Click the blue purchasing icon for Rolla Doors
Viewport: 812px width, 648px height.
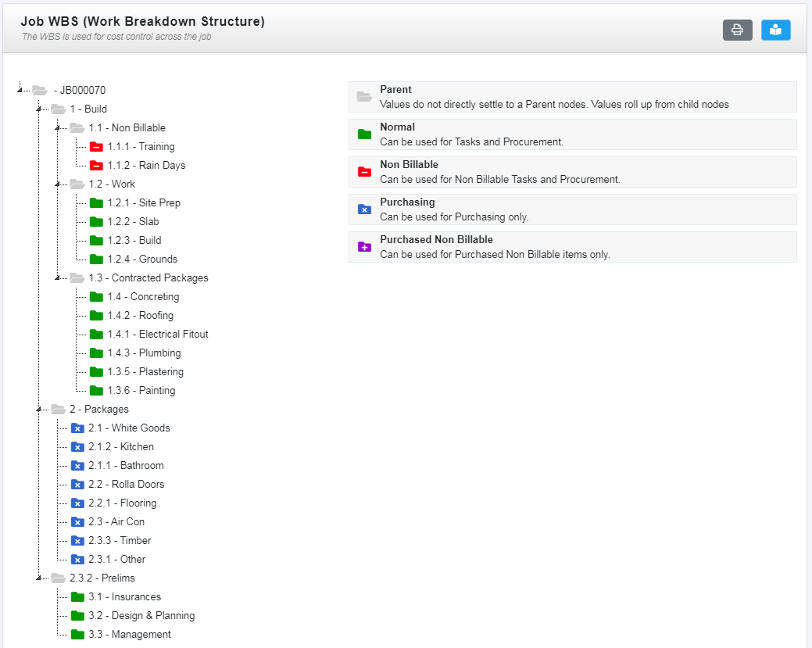coord(77,485)
